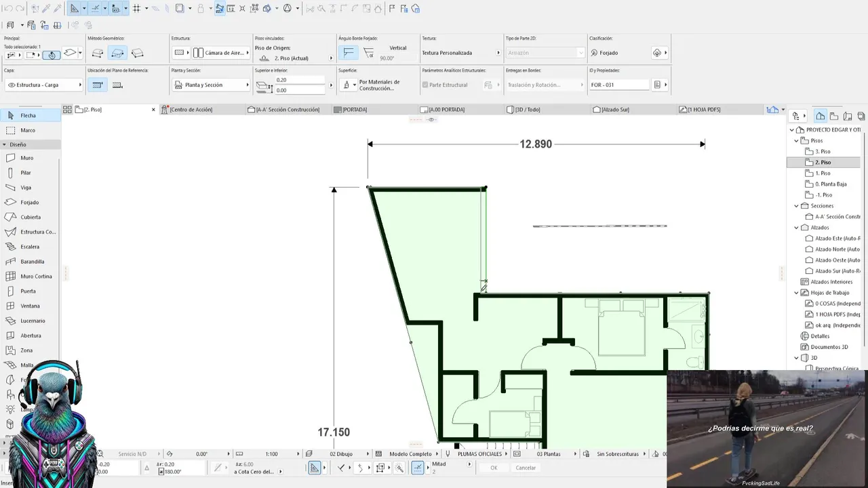Click the cloud classification icon beside Forjado
The width and height of the screenshot is (868, 488).
[x=657, y=53]
